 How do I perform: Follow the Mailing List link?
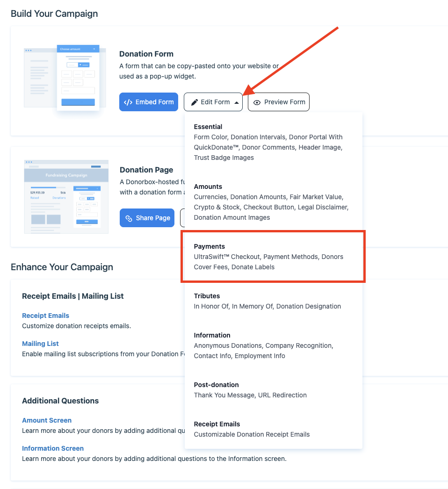(x=40, y=344)
